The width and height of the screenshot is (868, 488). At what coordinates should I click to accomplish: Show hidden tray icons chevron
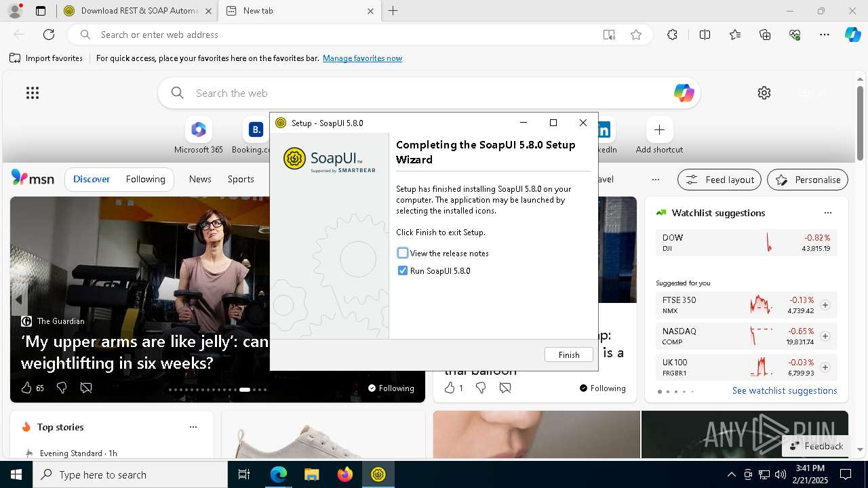pos(731,474)
